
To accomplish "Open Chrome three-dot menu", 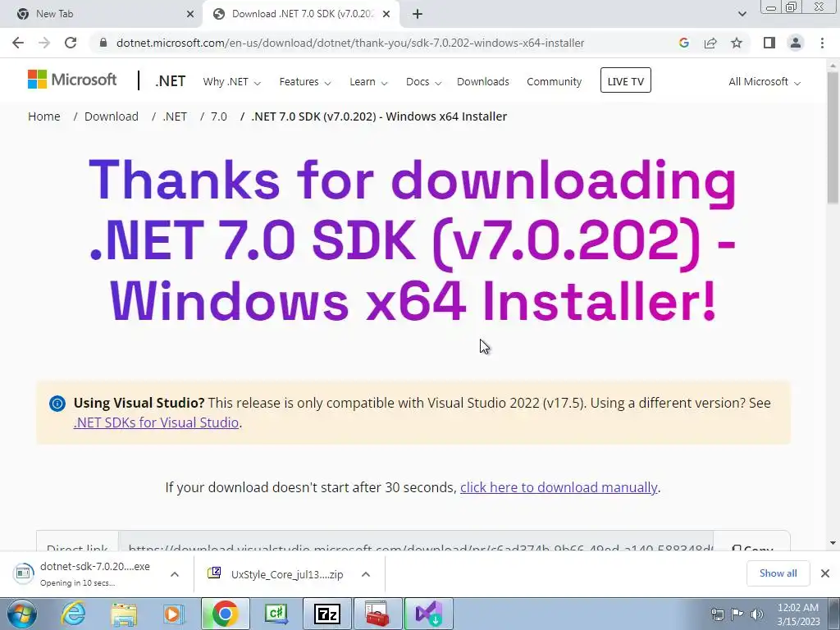I will [x=822, y=43].
